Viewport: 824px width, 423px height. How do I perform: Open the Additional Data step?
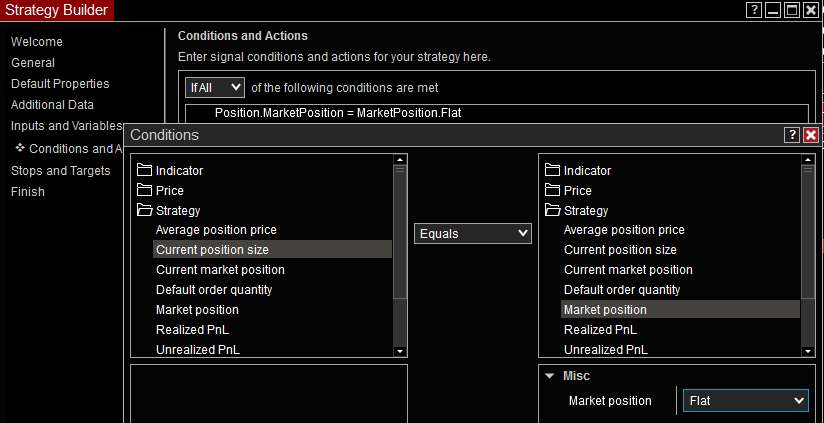[52, 105]
